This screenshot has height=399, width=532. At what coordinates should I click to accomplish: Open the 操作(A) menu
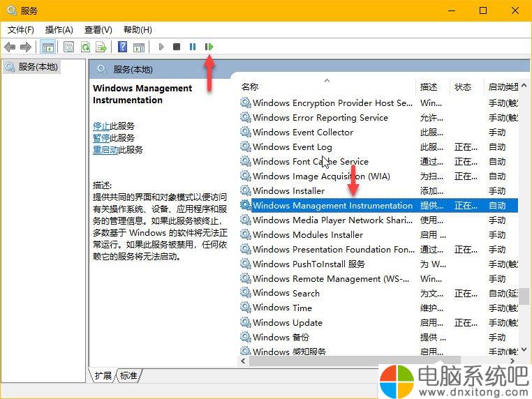pos(59,30)
